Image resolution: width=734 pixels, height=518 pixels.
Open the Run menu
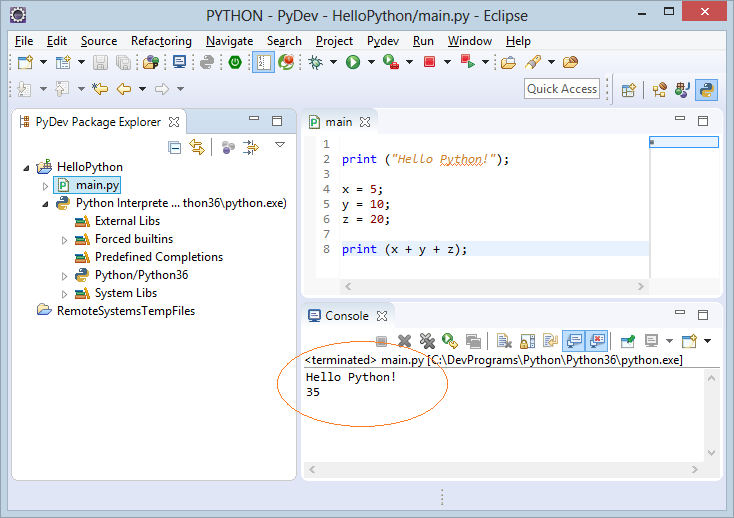pos(423,41)
